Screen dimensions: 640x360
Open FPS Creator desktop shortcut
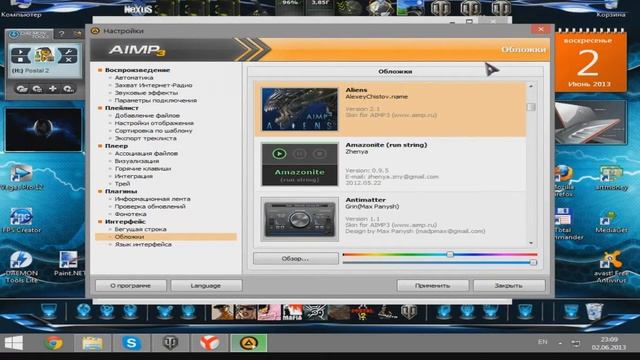[x=21, y=220]
